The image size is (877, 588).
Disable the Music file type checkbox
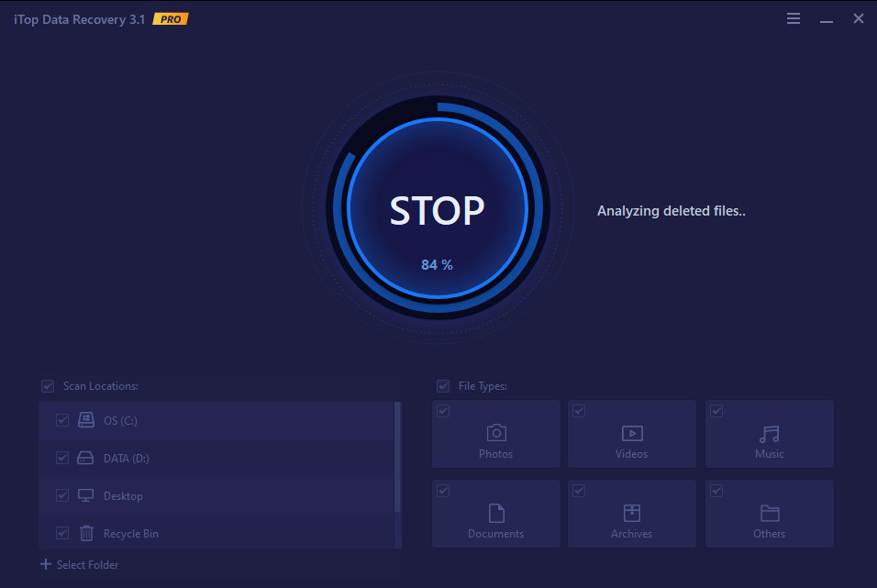coord(716,410)
